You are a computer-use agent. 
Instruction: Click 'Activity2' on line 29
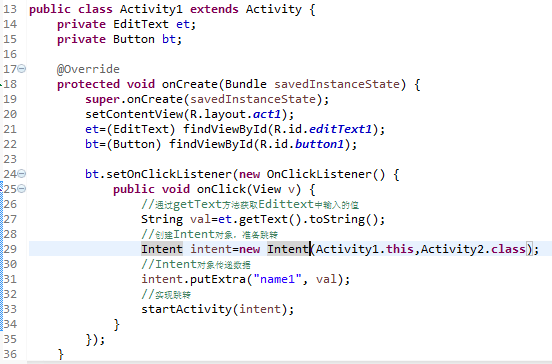point(452,249)
